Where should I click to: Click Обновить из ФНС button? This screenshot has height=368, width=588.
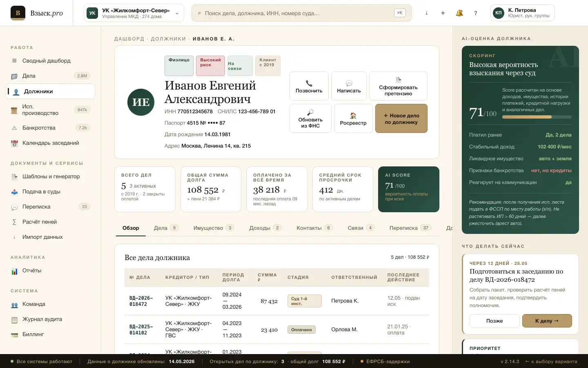click(310, 118)
